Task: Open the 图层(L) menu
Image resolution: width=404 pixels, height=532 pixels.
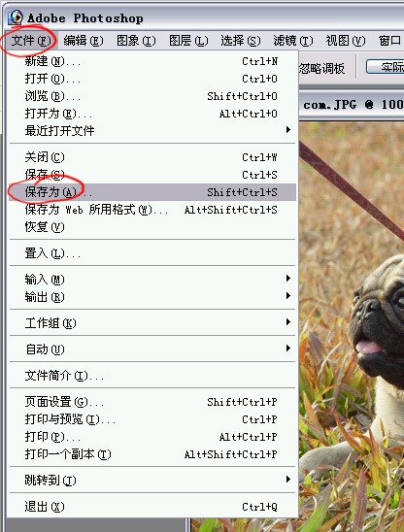Action: click(x=188, y=41)
